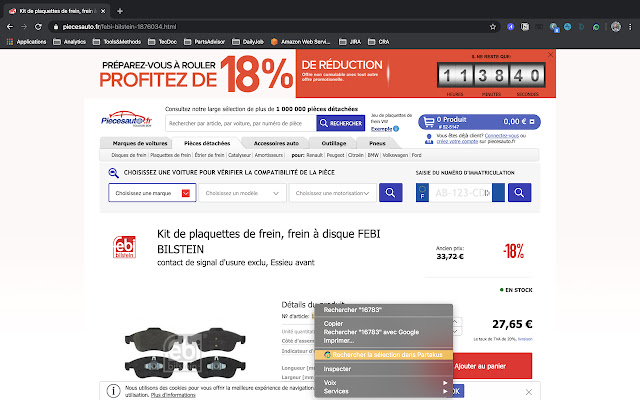The height and width of the screenshot is (400, 640).
Task: Expand the Voix submenu in context menu
Action: (384, 383)
